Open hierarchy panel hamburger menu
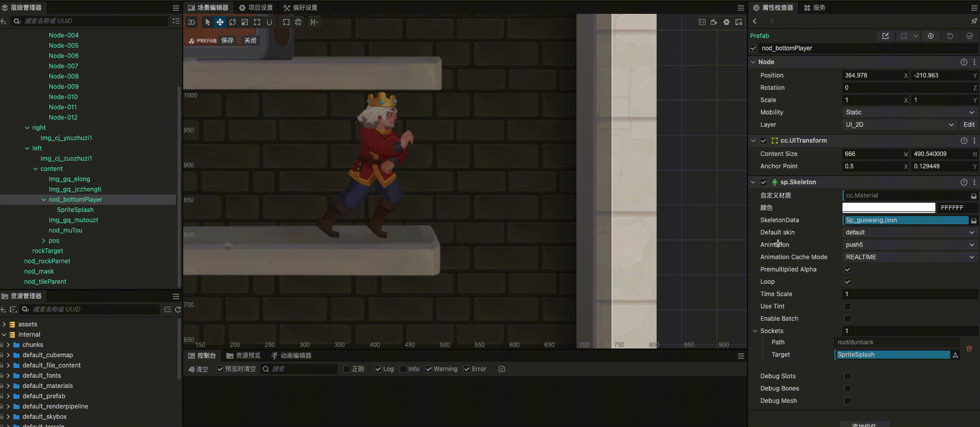Image resolution: width=980 pixels, height=427 pixels. click(x=176, y=8)
